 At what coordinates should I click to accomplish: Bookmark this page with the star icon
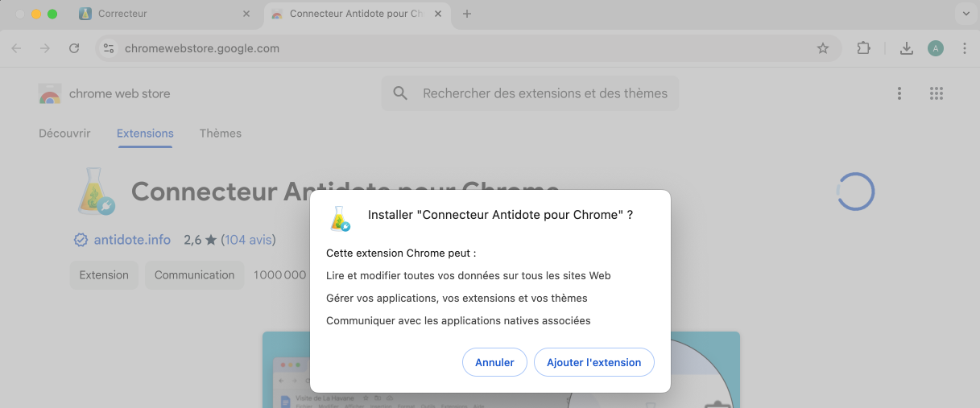point(823,48)
